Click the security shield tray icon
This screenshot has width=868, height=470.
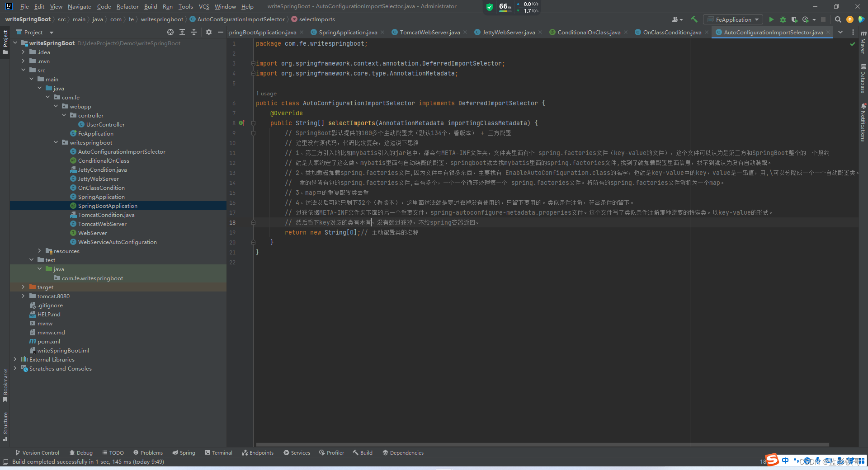click(x=490, y=7)
